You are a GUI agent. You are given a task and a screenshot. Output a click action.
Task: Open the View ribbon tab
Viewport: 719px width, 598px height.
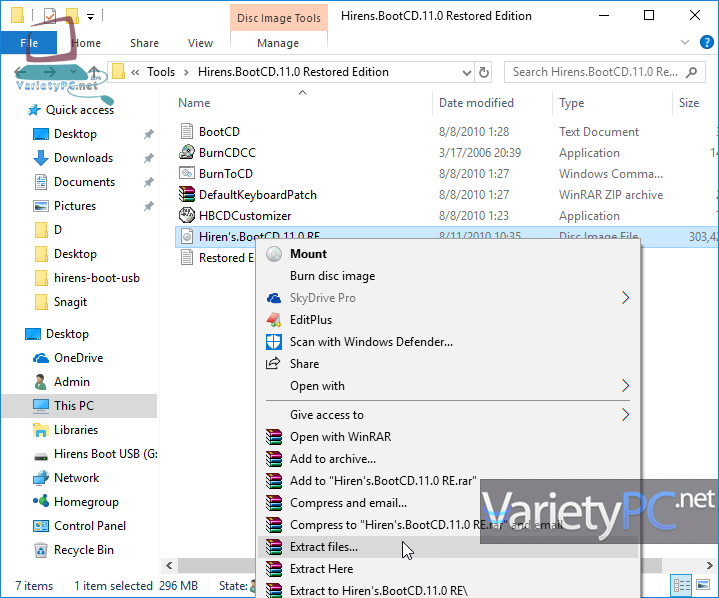200,43
